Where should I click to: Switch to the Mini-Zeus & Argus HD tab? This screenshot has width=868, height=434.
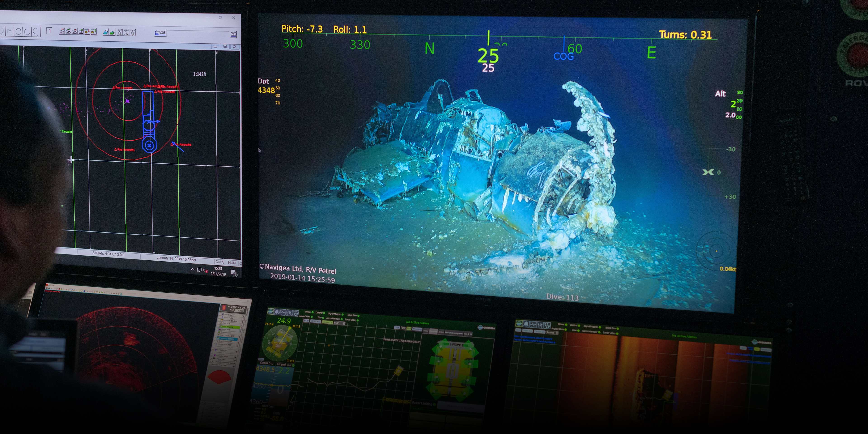click(454, 333)
